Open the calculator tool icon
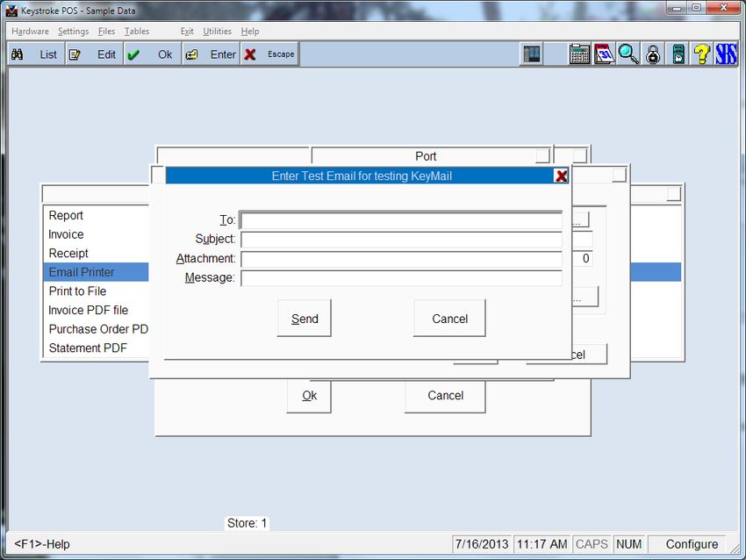746x560 pixels. pos(579,54)
